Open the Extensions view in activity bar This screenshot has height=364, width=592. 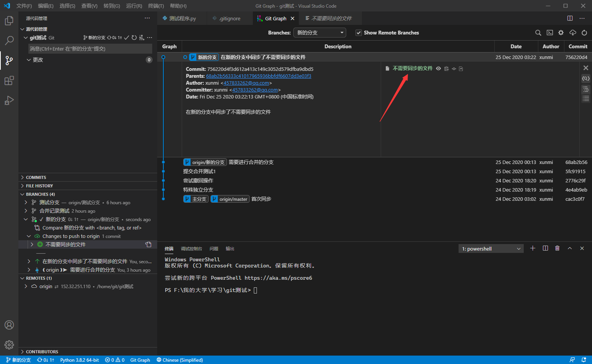(9, 80)
